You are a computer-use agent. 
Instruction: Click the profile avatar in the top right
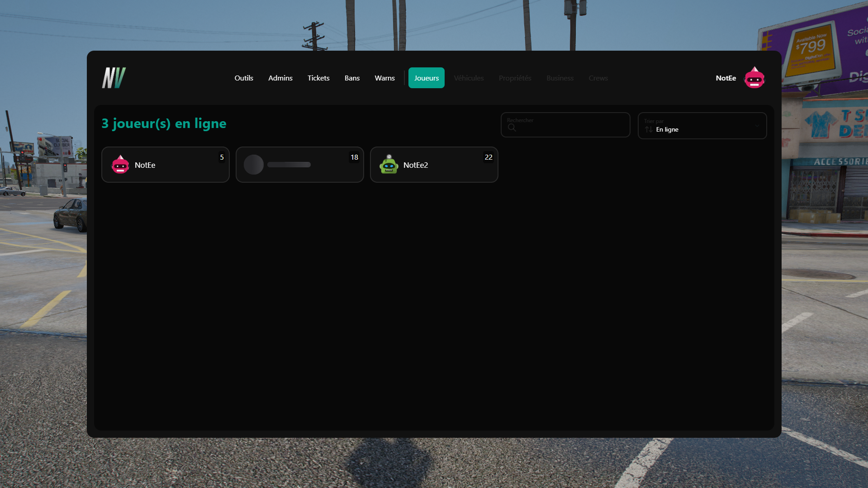[x=754, y=77]
